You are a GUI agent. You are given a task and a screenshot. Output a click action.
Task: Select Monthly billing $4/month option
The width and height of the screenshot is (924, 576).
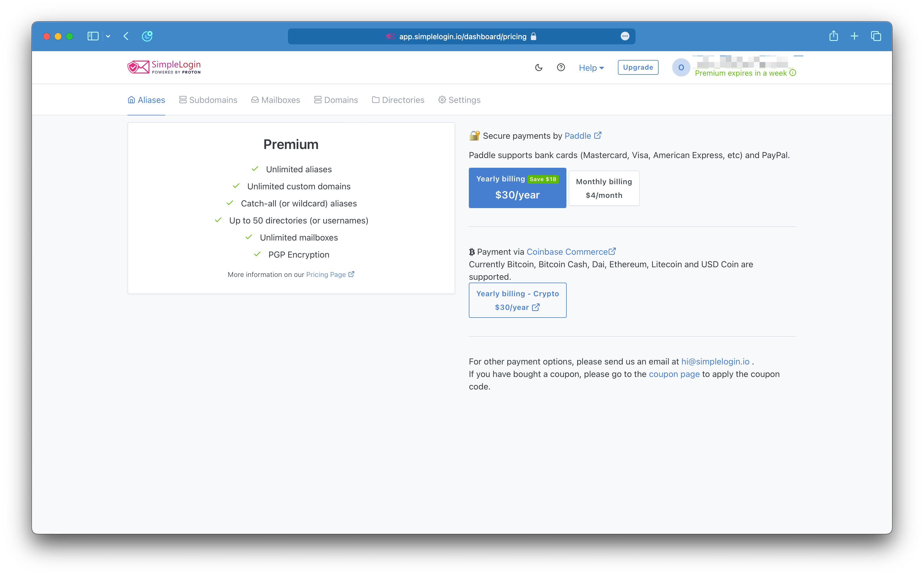pos(604,188)
